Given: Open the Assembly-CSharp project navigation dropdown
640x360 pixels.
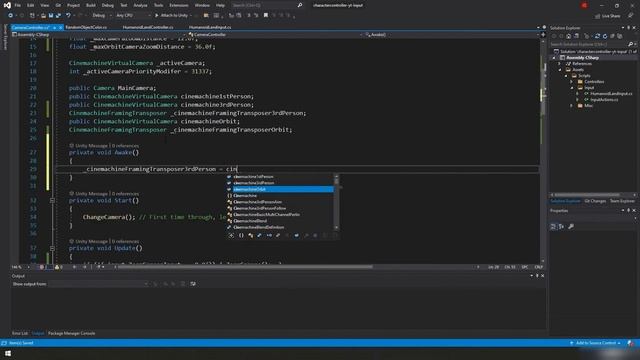Looking at the screenshot, I should tap(98, 35).
